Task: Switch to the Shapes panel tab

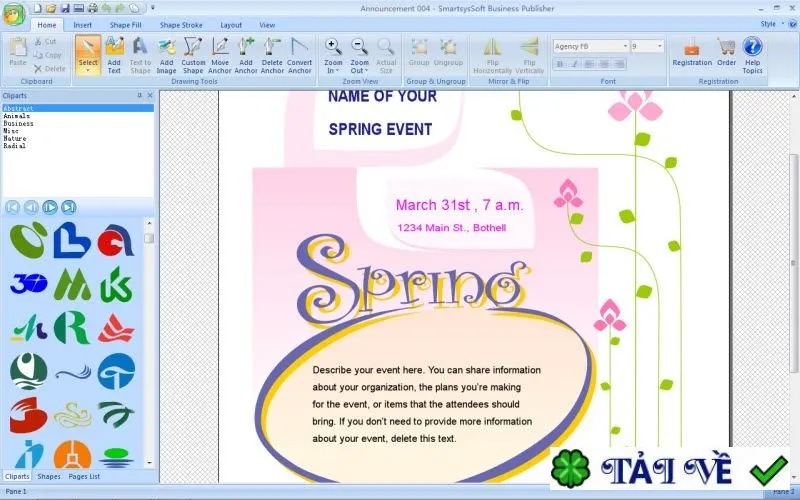Action: pyautogui.click(x=49, y=477)
